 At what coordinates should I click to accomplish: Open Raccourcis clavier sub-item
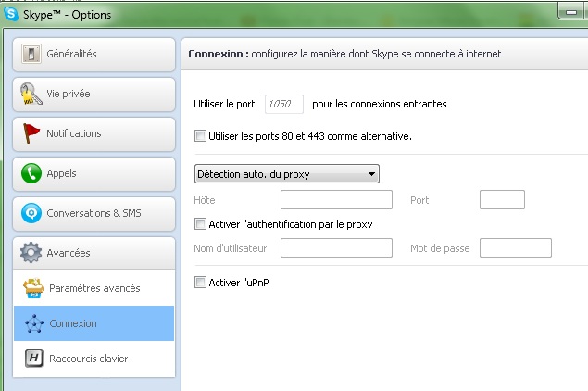coord(94,359)
